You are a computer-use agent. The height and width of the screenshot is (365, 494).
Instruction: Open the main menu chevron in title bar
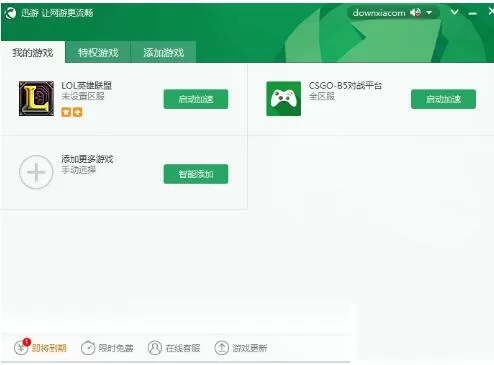click(x=454, y=12)
